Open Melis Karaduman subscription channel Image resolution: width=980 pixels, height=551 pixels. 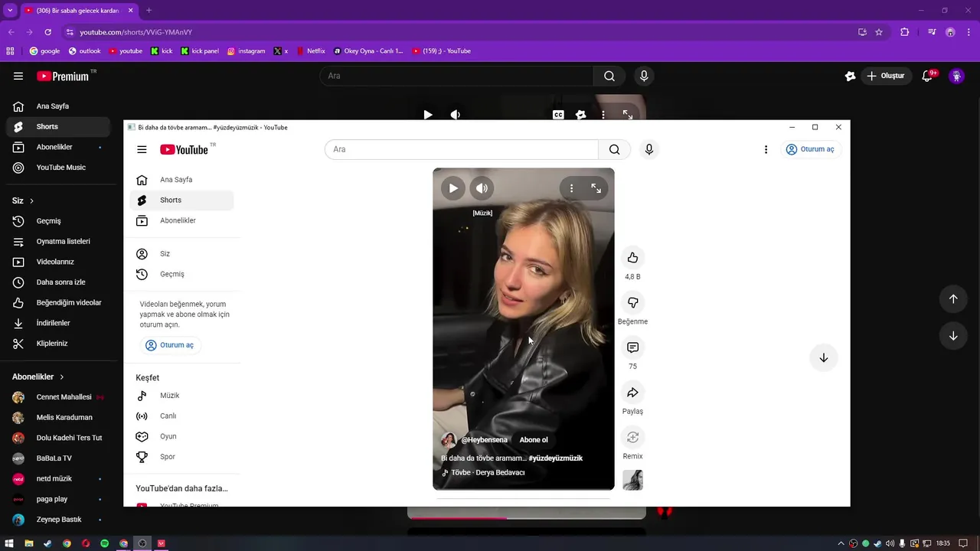pyautogui.click(x=58, y=418)
